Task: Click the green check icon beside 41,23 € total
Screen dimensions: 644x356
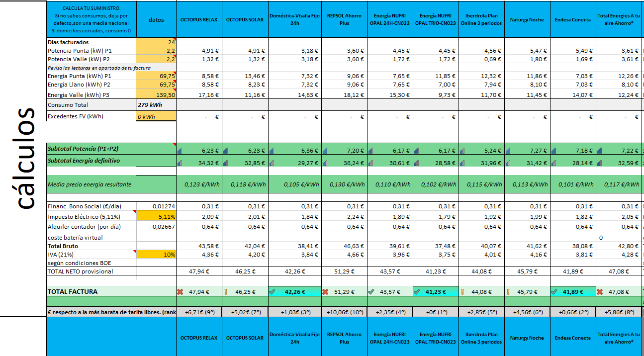Action: 417,292
